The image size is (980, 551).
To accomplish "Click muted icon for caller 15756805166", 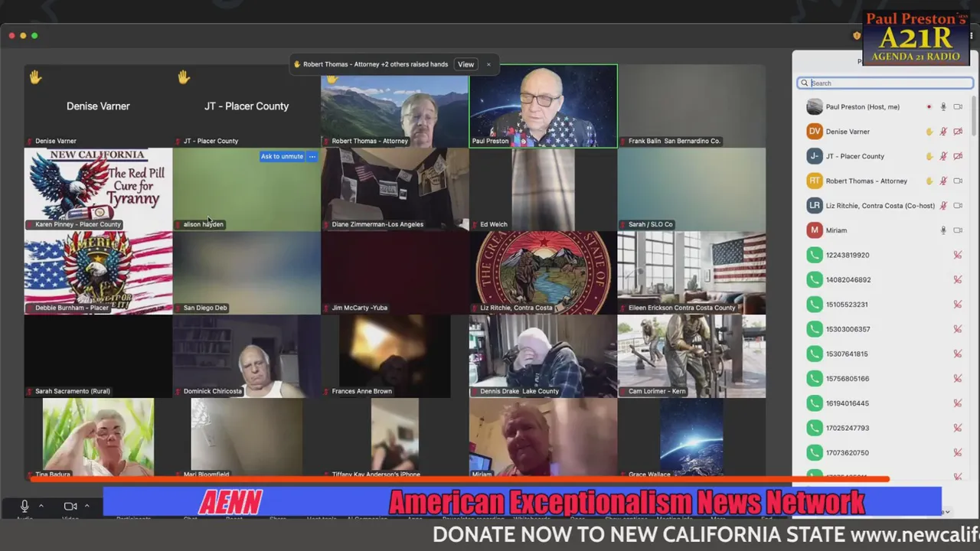I will click(957, 379).
